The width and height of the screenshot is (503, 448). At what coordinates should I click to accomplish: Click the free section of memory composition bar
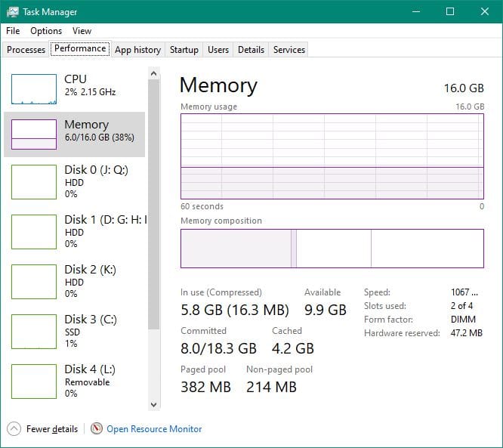(427, 249)
